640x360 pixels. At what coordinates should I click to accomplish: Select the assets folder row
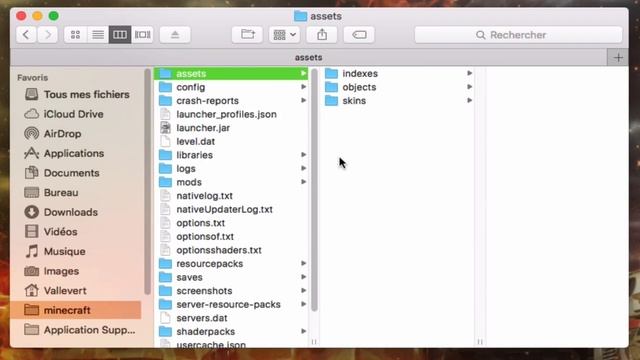click(231, 73)
